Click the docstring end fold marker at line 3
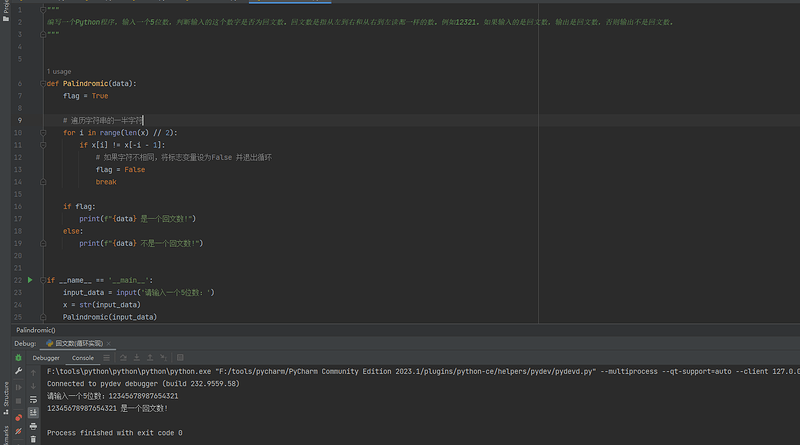This screenshot has height=445, width=800. 43,34
